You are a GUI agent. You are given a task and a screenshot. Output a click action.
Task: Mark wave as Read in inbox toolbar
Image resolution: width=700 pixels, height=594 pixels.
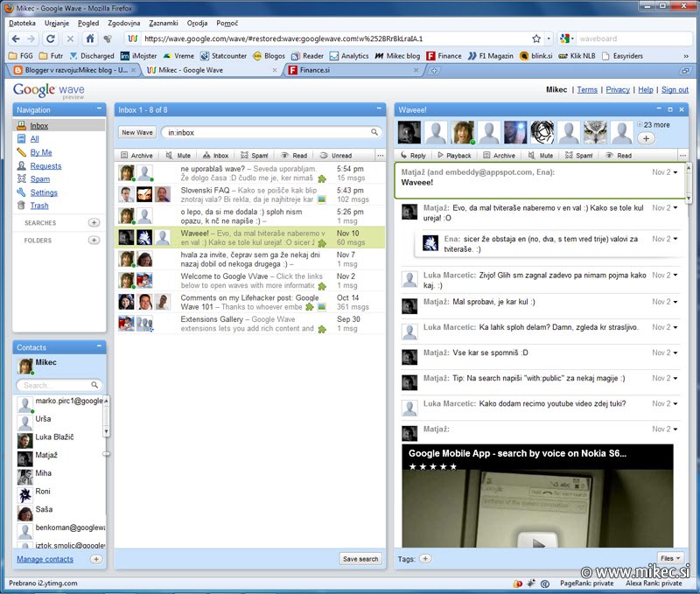click(294, 156)
